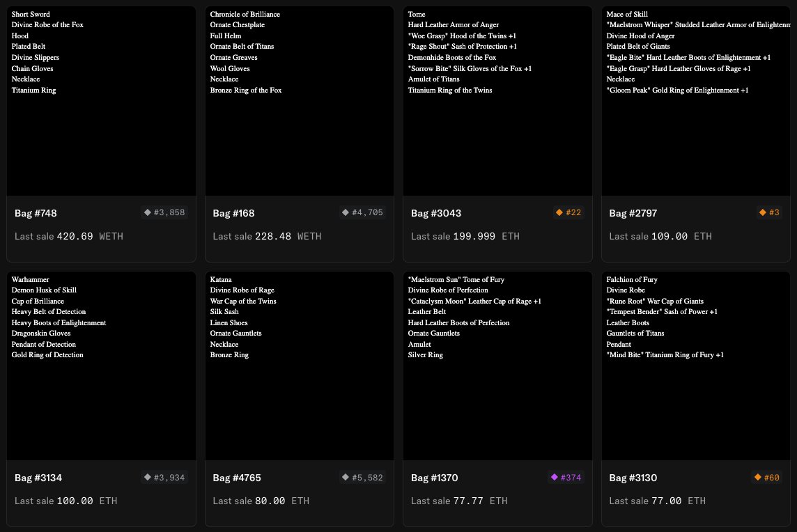The image size is (797, 532).
Task: Click the rank number #4,705
Action: (x=367, y=212)
